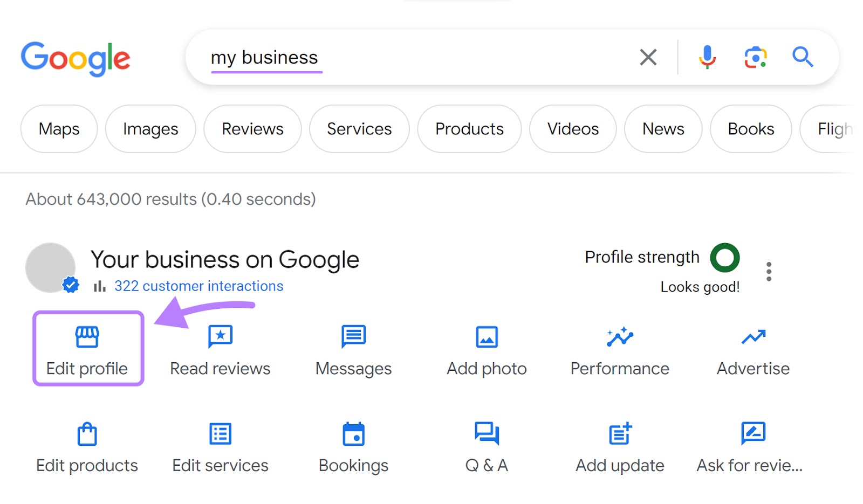The image size is (863, 504).
Task: View business Performance stats
Action: (619, 348)
